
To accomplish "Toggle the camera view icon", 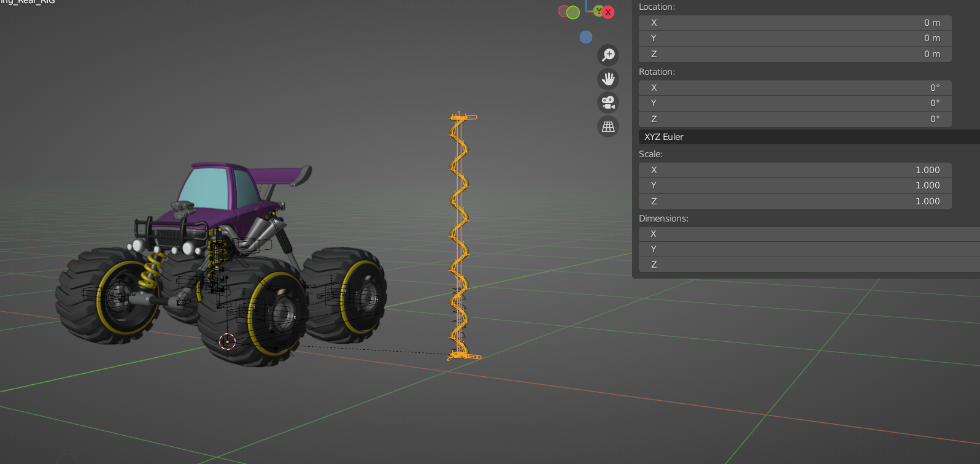I will (608, 102).
